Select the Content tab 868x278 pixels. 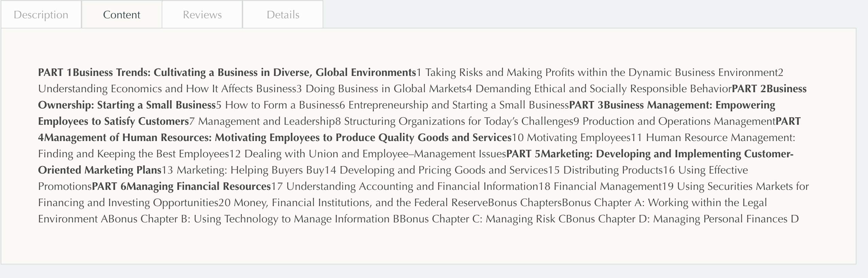click(122, 15)
